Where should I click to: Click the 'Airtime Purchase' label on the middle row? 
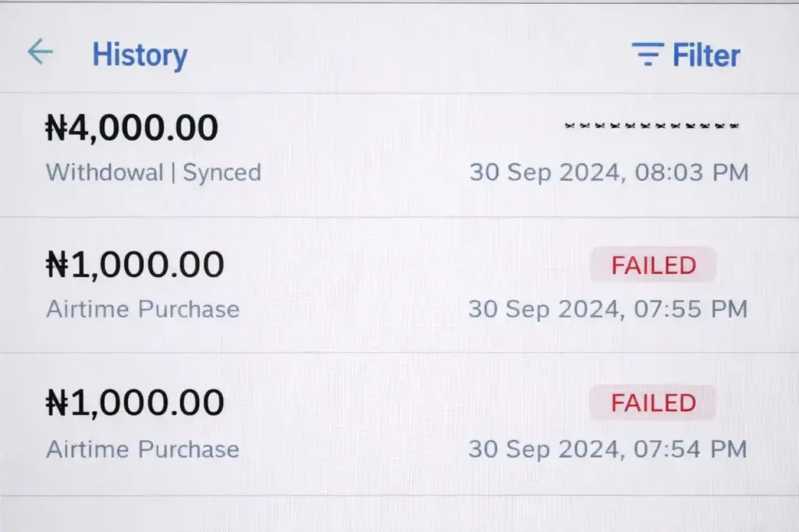(x=143, y=309)
